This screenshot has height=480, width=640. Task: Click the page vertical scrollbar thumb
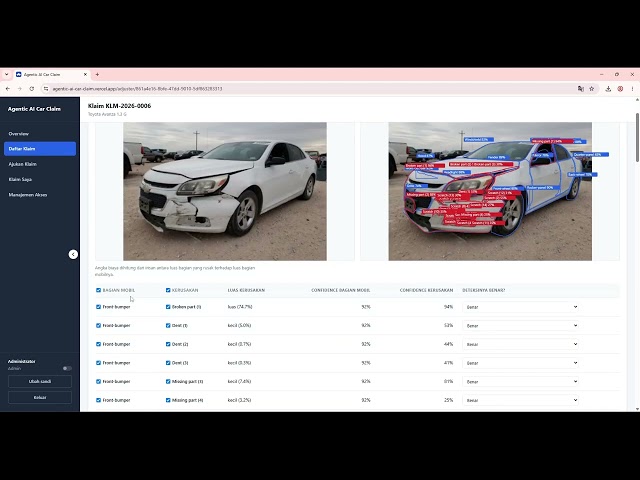pyautogui.click(x=637, y=137)
